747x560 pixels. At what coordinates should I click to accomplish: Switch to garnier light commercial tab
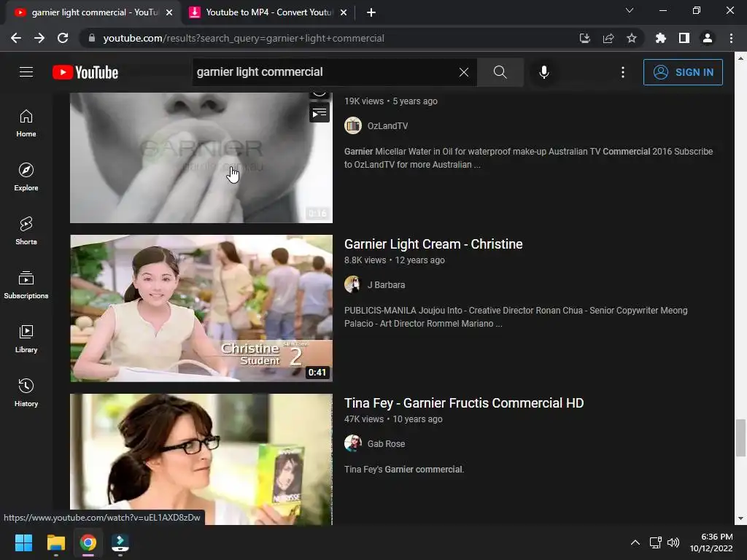click(x=94, y=12)
